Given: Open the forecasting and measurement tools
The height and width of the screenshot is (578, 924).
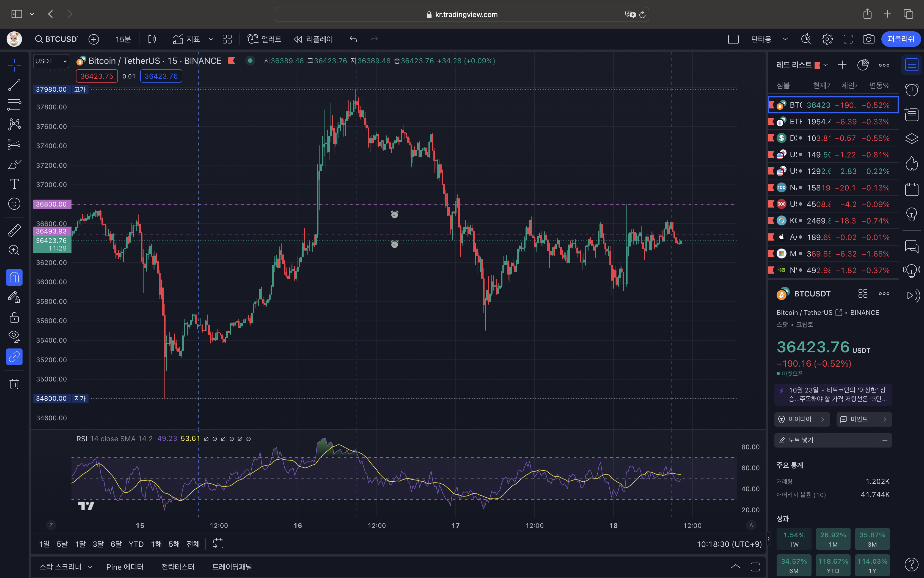Looking at the screenshot, I should coord(14,144).
